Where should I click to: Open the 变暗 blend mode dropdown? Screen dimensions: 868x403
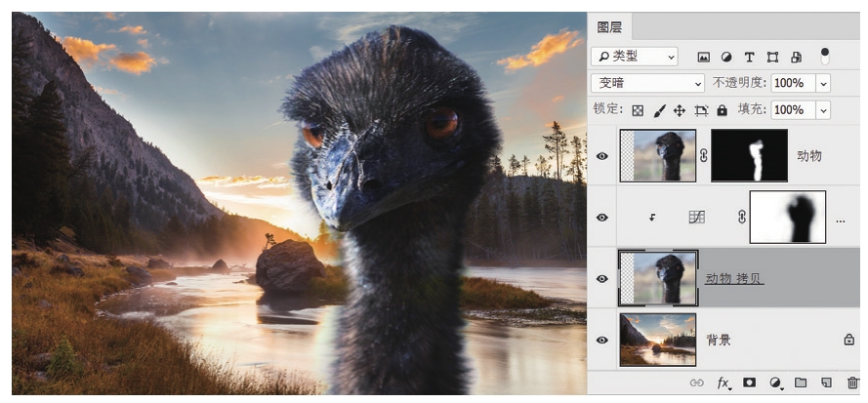647,83
